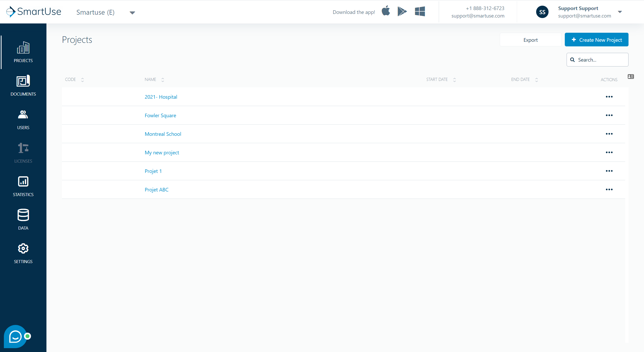This screenshot has height=352, width=644.
Task: Click the Windows app download icon
Action: click(420, 11)
